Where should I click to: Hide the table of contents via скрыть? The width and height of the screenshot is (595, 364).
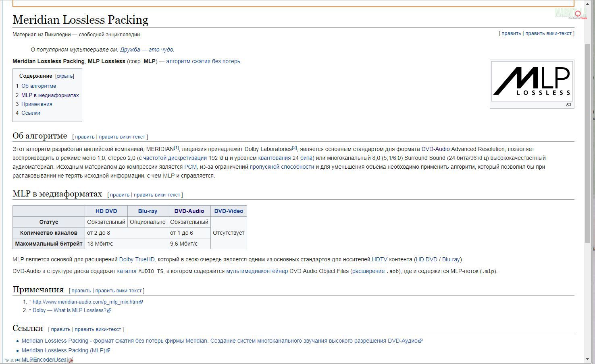click(x=64, y=76)
